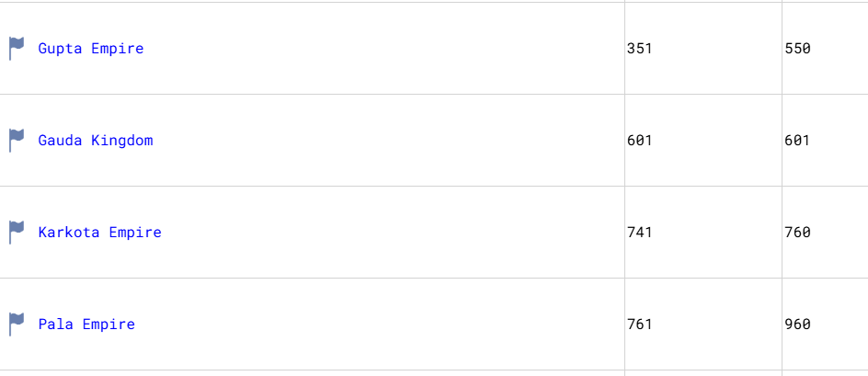Select Gauda Kingdom end year cell
The image size is (868, 376).
coord(797,141)
